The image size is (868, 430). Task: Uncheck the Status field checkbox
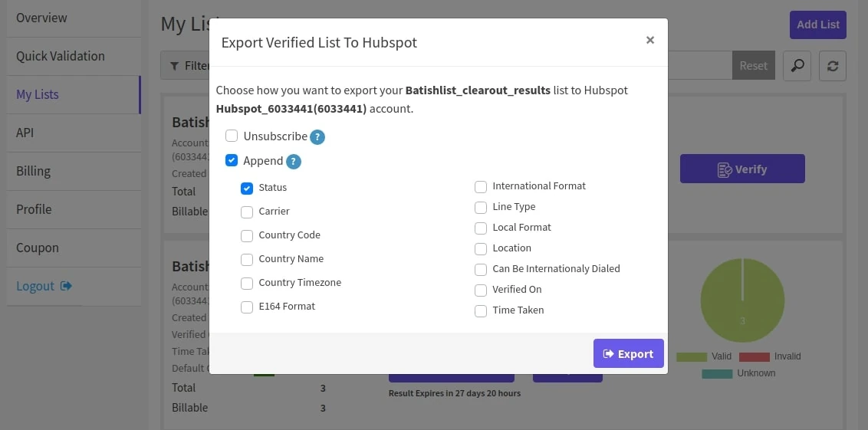pyautogui.click(x=247, y=188)
